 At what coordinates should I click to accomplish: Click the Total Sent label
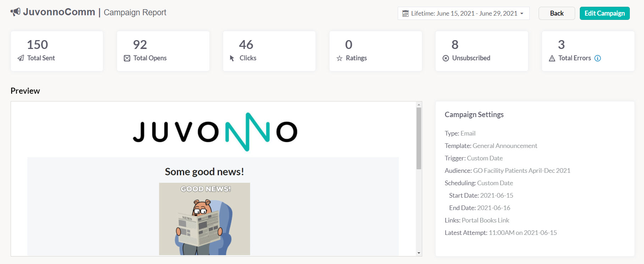41,58
